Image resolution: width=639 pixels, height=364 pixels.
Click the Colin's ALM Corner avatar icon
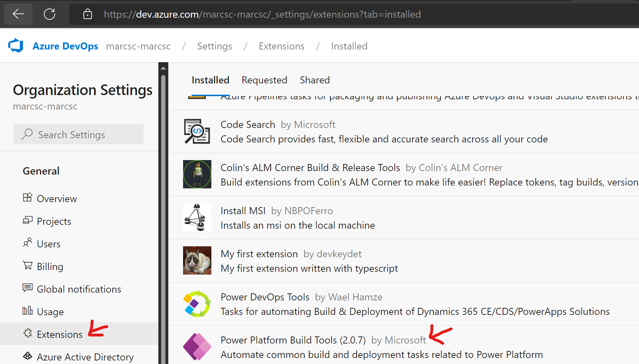[x=197, y=174]
